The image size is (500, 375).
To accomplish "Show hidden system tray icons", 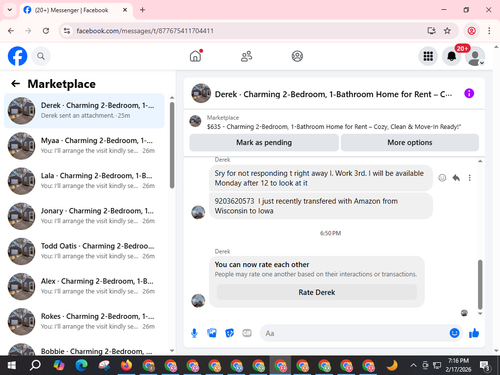I will click(x=413, y=366).
